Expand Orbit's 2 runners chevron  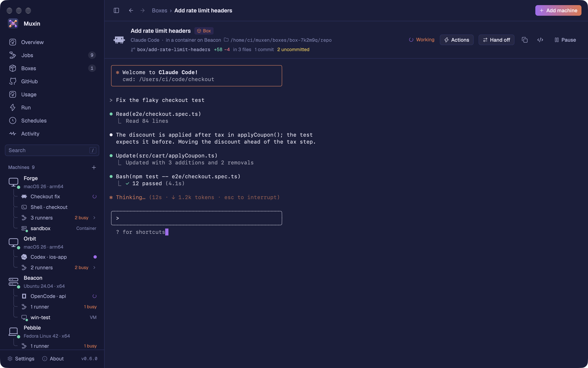94,268
